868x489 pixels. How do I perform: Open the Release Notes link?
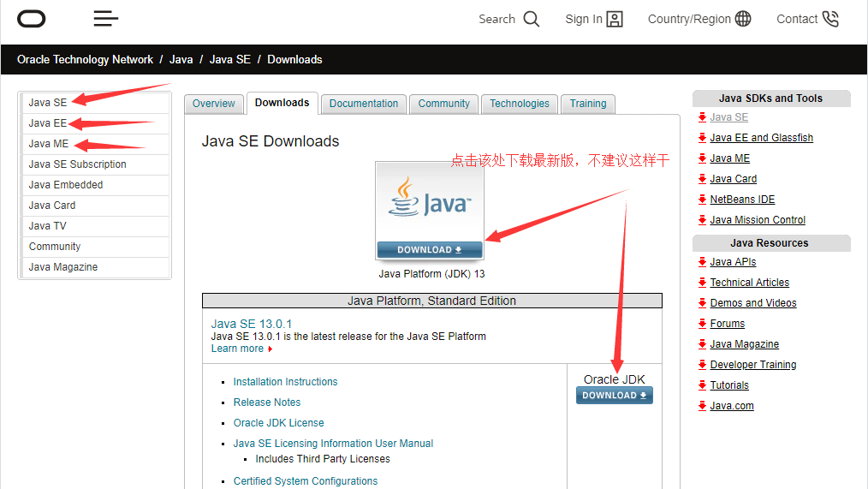[x=267, y=402]
